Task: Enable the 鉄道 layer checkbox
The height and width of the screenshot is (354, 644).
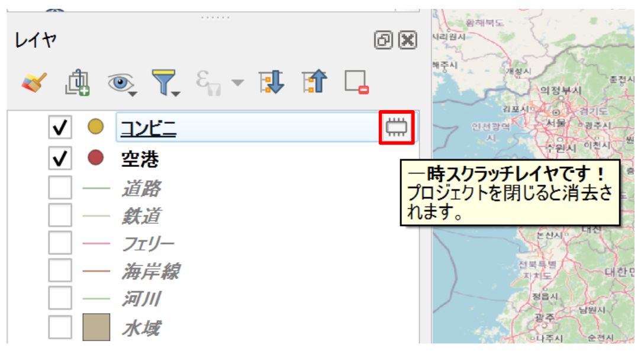Action: [60, 215]
